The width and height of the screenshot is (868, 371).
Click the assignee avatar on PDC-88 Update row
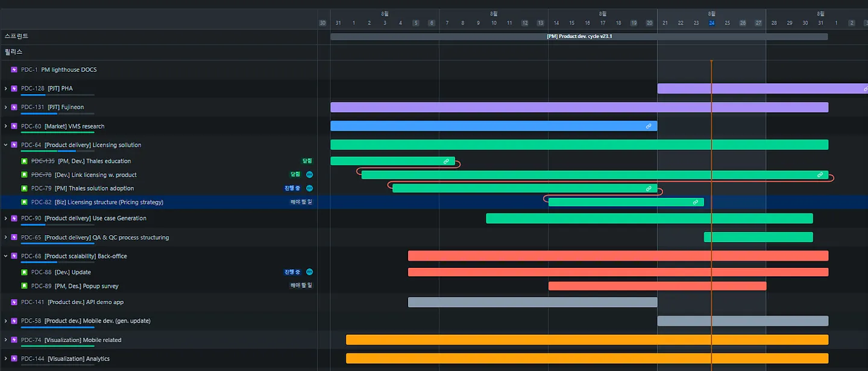[x=309, y=272]
